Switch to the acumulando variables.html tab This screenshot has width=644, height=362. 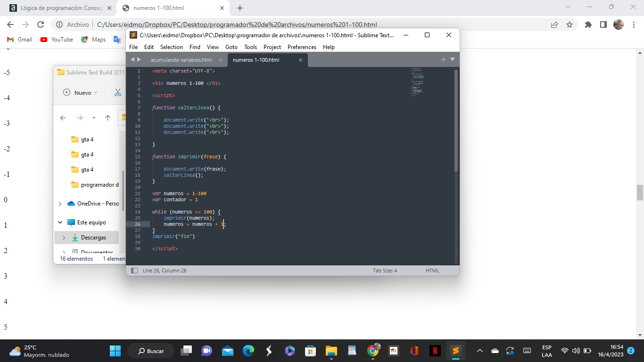[x=182, y=60]
